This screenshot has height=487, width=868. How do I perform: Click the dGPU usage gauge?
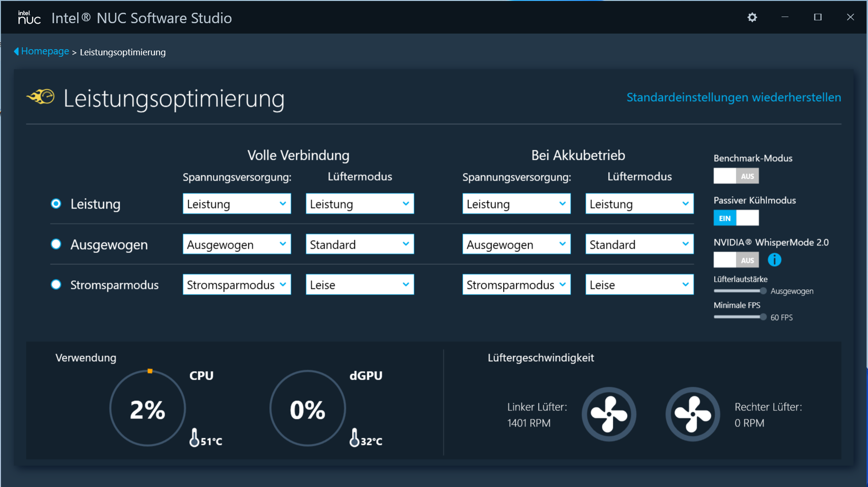pyautogui.click(x=308, y=408)
